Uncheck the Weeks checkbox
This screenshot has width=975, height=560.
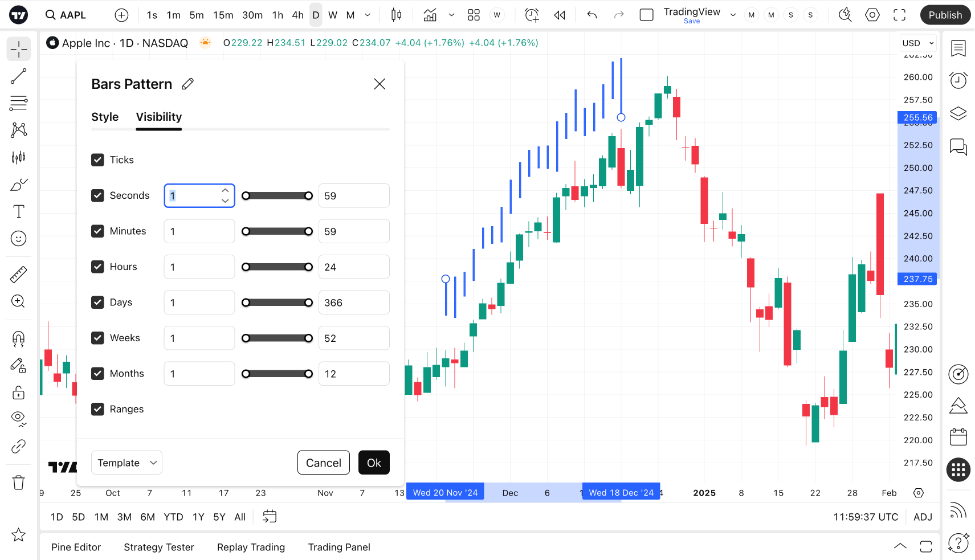click(x=97, y=338)
